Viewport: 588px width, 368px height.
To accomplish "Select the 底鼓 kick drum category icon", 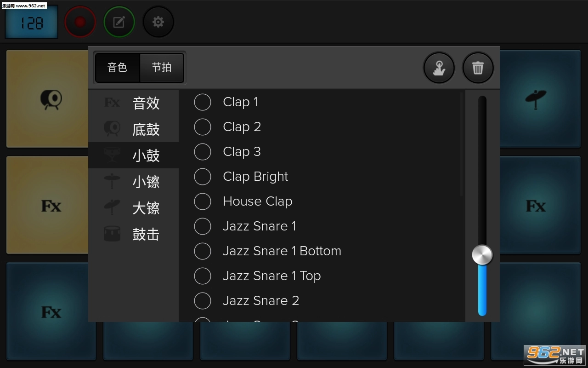I will [112, 129].
